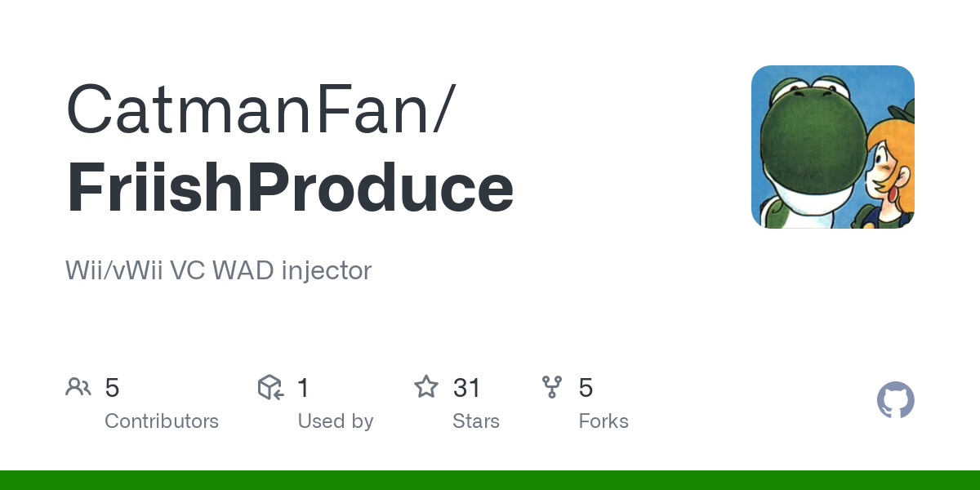
Task: Click the green language bar at bottom
Action: click(x=490, y=480)
